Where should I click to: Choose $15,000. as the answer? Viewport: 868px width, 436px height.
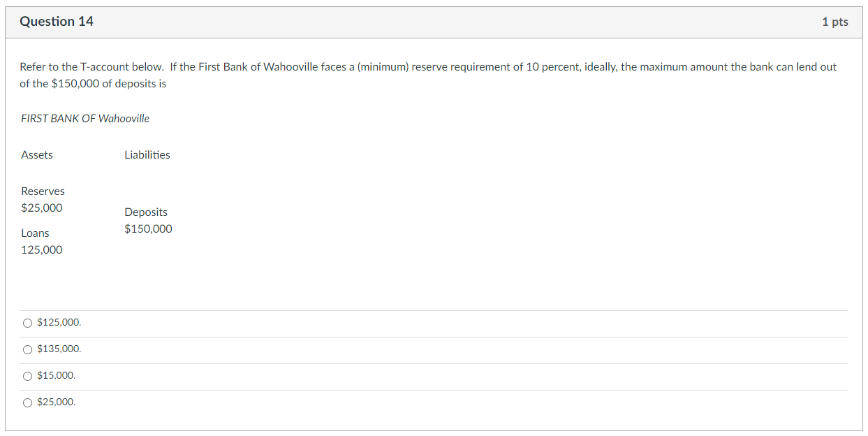click(x=27, y=375)
